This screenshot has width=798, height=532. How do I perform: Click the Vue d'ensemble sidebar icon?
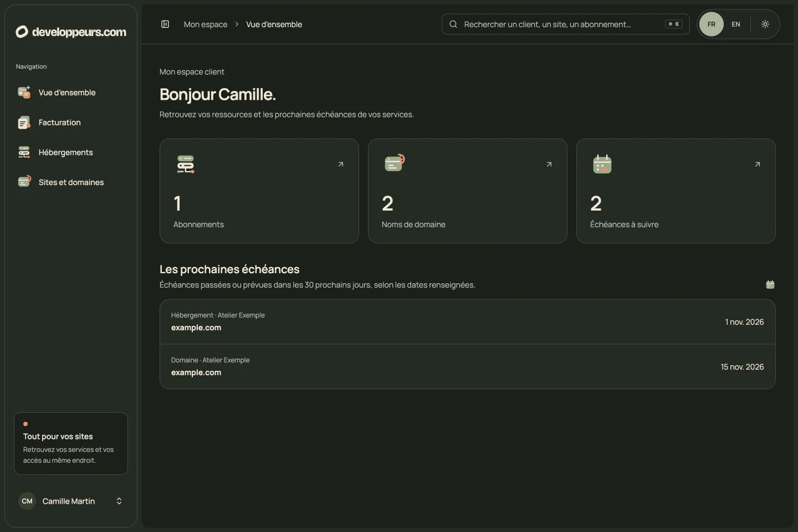pyautogui.click(x=24, y=93)
